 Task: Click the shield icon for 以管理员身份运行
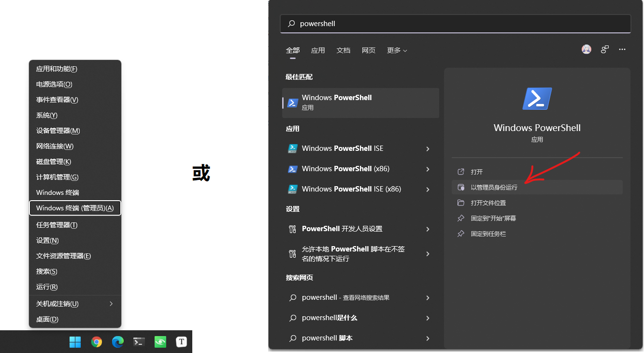pyautogui.click(x=461, y=187)
